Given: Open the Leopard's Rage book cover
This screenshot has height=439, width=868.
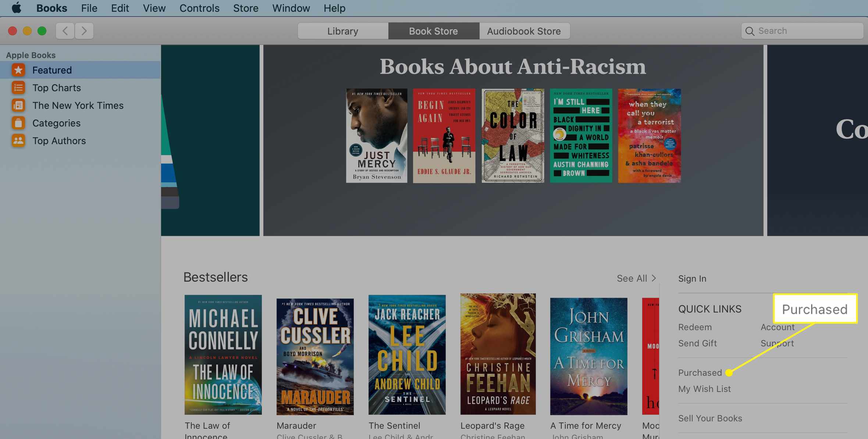Looking at the screenshot, I should pos(498,354).
